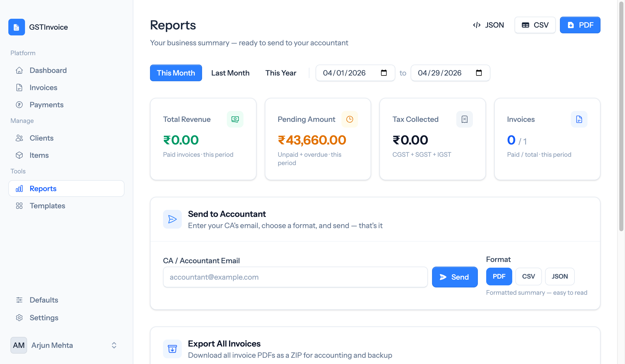Screen dimensions: 625x364
Task: Open end date calendar picker icon
Action: click(479, 73)
